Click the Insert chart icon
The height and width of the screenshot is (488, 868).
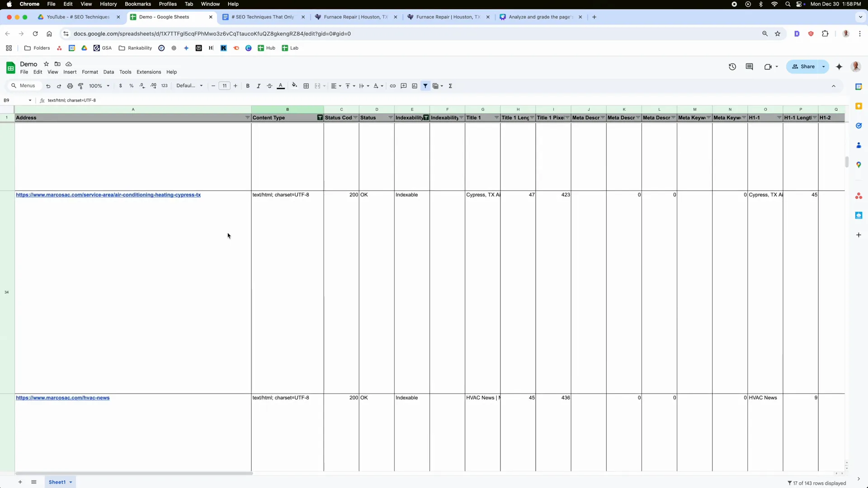coord(415,86)
